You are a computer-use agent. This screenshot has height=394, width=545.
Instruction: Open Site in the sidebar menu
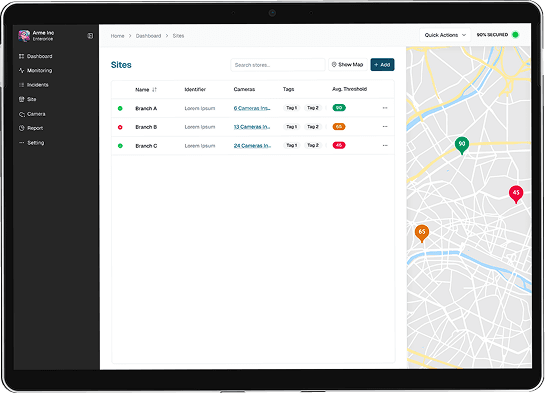[x=32, y=99]
